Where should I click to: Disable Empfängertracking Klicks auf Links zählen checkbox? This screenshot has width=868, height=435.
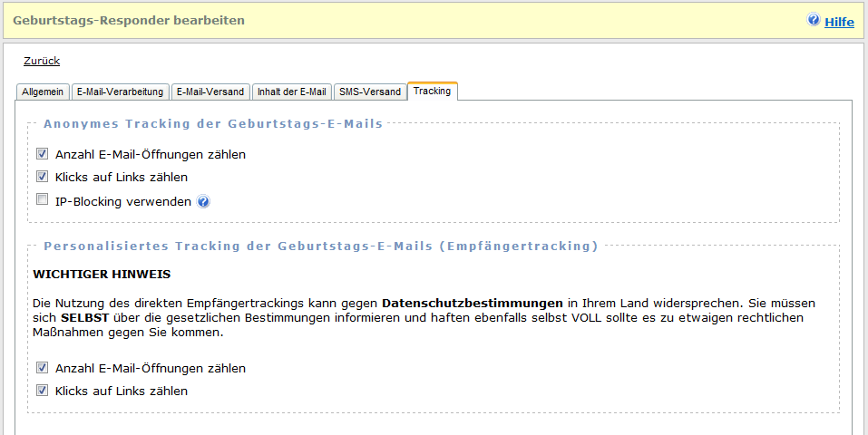[x=43, y=391]
